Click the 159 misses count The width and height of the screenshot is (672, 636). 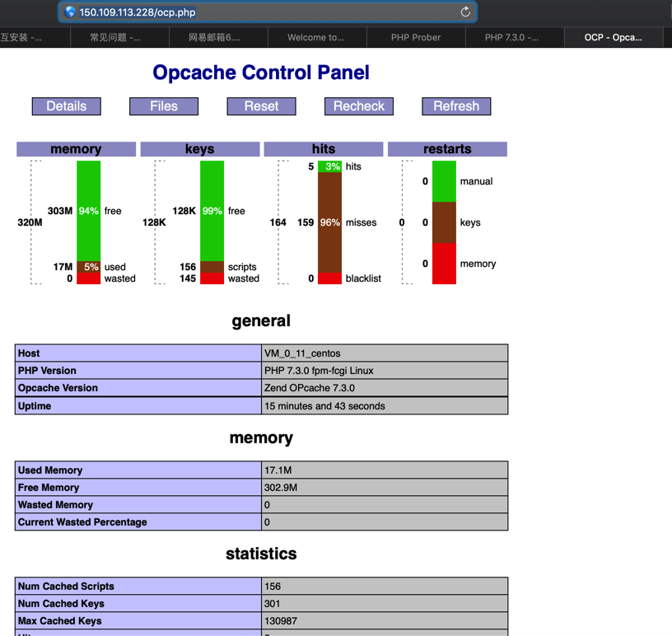306,222
